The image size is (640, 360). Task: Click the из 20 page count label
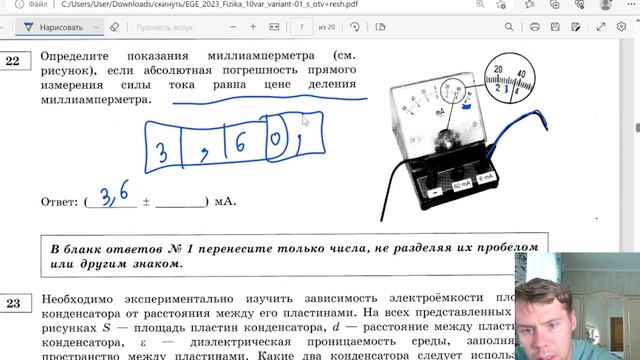(327, 27)
